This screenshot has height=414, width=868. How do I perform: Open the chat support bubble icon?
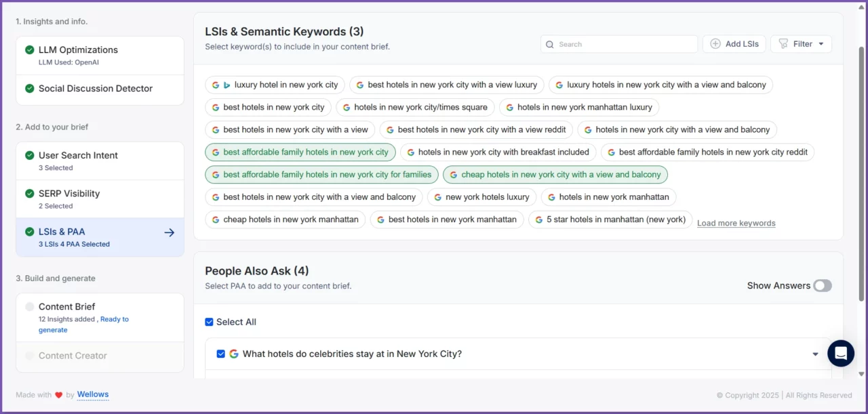coord(841,353)
